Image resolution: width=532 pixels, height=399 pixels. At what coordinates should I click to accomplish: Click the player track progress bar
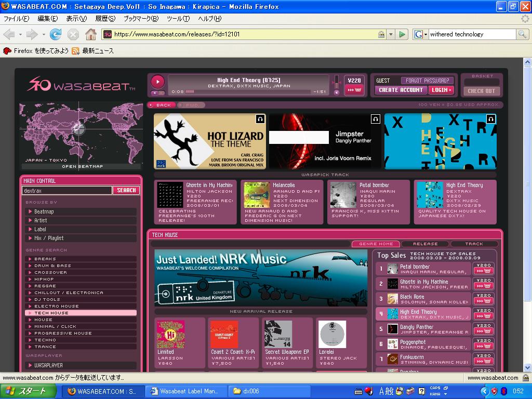[x=248, y=92]
